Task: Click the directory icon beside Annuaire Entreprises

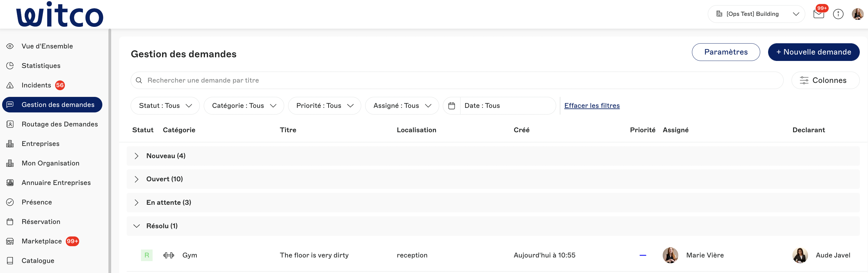Action: pos(10,183)
